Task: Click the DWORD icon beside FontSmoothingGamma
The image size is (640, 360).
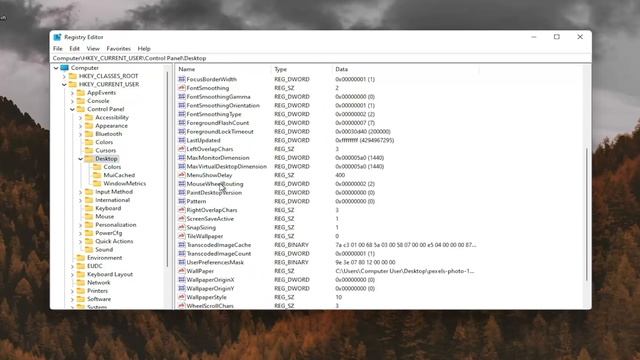Action: click(182, 97)
